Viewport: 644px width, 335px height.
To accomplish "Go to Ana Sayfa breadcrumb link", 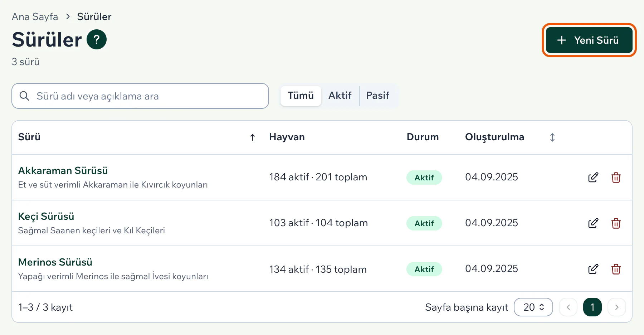I will (35, 17).
